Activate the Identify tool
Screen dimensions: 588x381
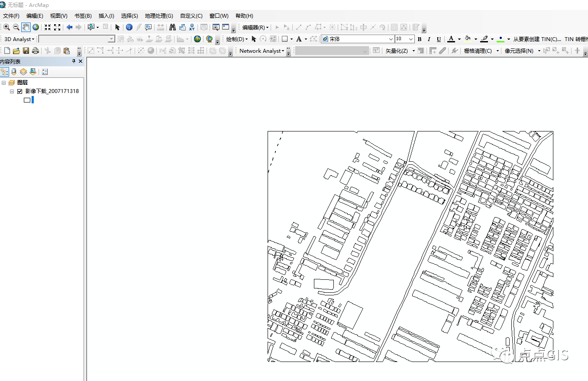(x=129, y=27)
